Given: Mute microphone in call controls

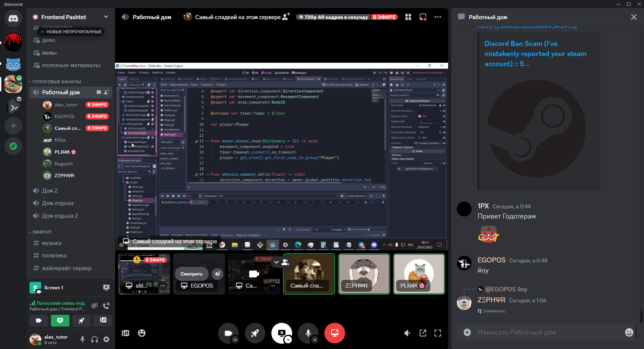Looking at the screenshot, I should click(x=308, y=333).
